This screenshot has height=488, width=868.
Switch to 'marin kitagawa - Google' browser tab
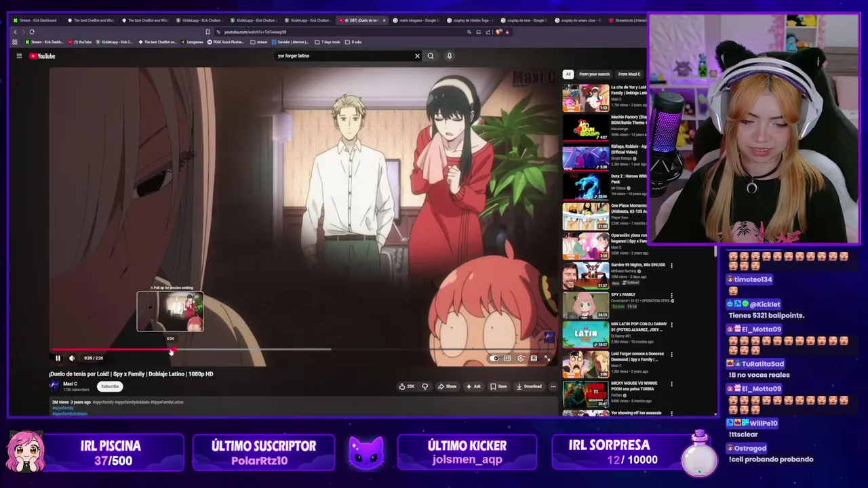[415, 20]
